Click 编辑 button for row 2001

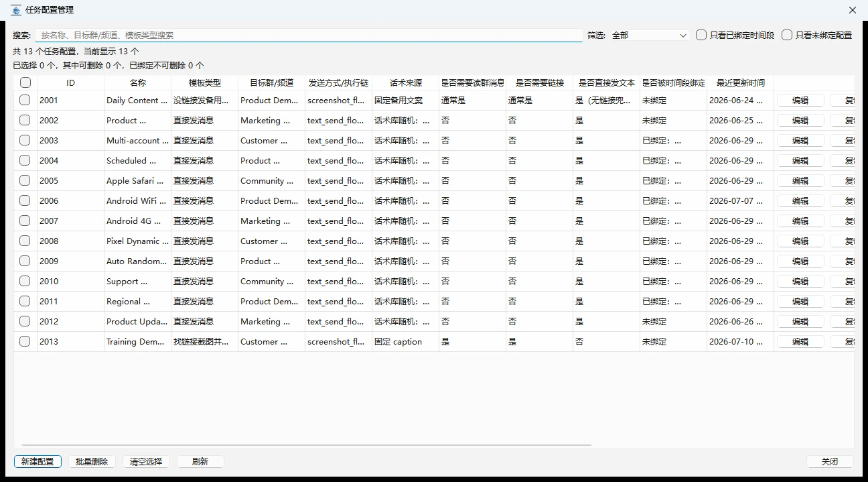tap(800, 100)
